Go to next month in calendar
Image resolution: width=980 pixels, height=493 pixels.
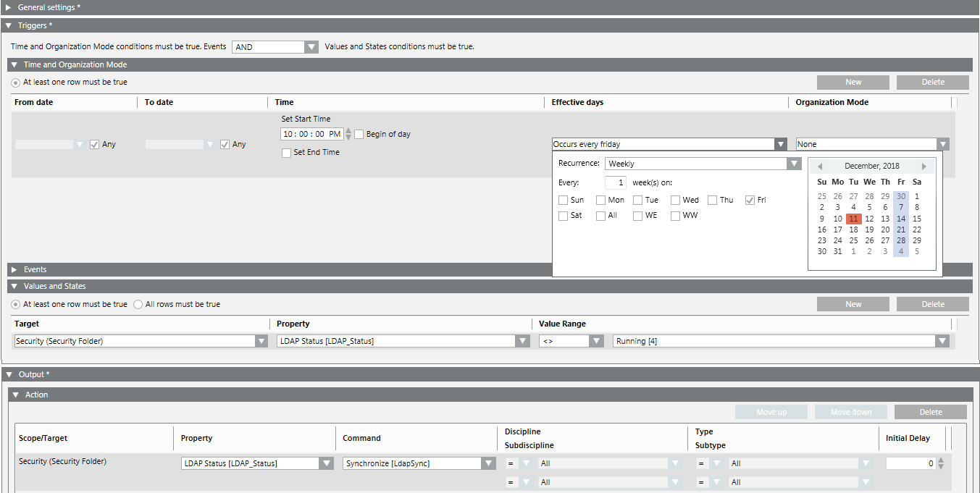click(924, 167)
